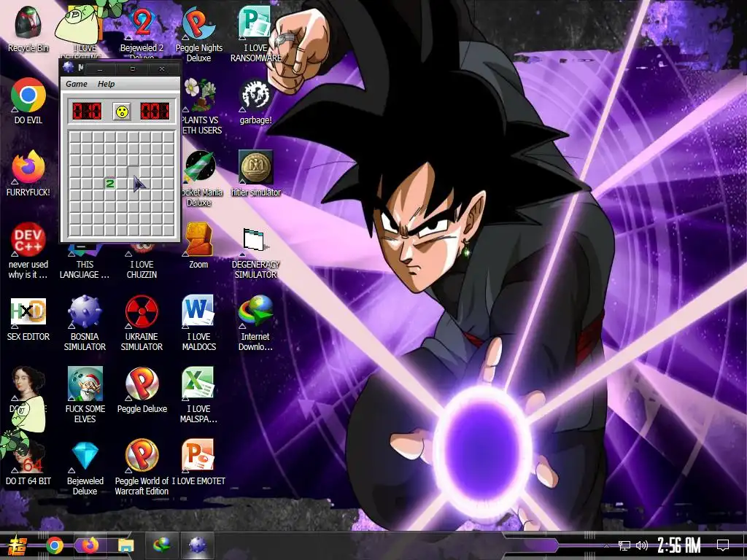Viewport: 747px width, 560px height.
Task: Select the I LOVE CHUZZIN desktop icon label
Action: point(142,270)
